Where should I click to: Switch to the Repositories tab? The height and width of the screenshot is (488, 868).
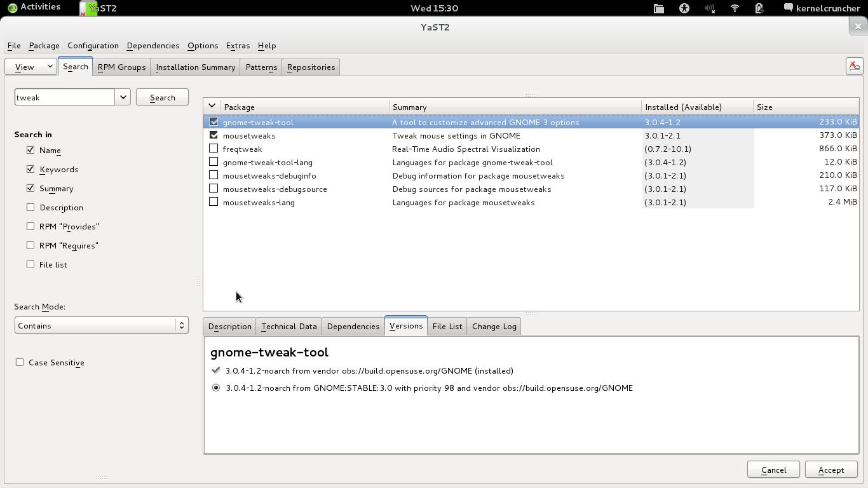click(x=311, y=67)
